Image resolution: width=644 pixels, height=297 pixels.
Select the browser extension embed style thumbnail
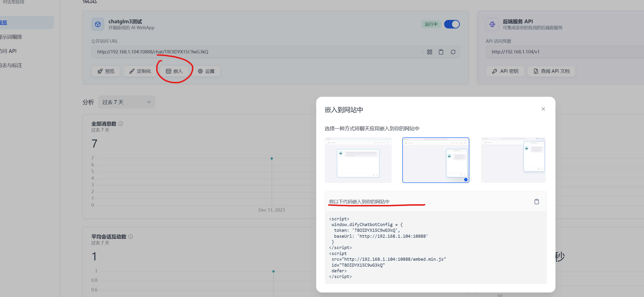pyautogui.click(x=513, y=160)
